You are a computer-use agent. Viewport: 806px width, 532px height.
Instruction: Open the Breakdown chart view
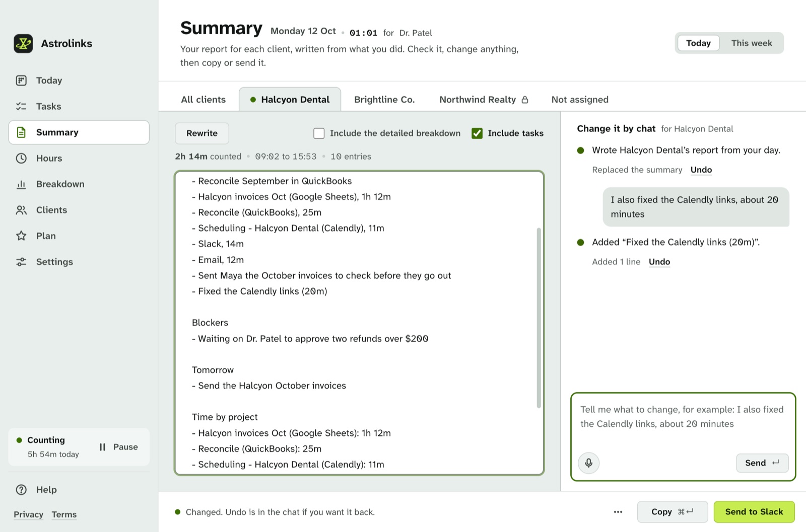(x=79, y=184)
